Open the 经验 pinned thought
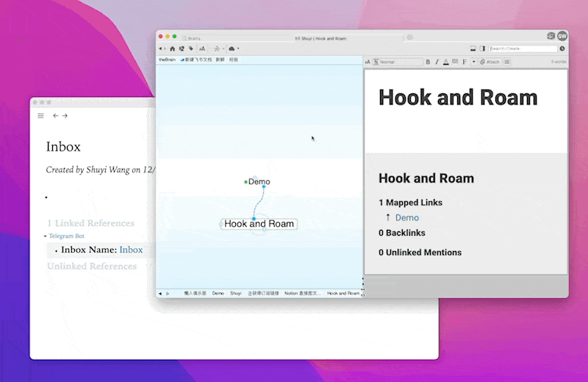Screen dimensions: 588x382 click(x=234, y=60)
